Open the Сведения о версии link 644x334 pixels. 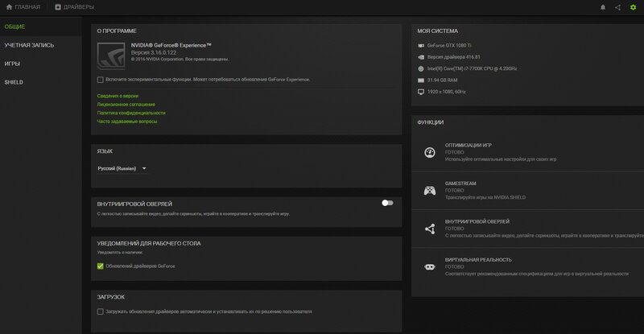tap(118, 96)
